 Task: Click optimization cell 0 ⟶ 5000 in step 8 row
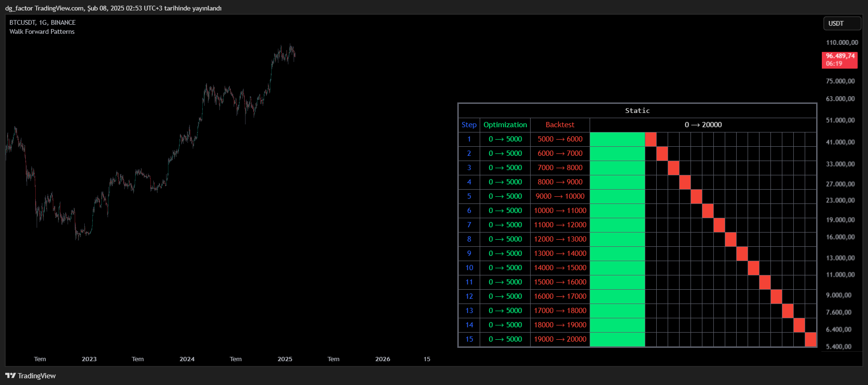505,239
